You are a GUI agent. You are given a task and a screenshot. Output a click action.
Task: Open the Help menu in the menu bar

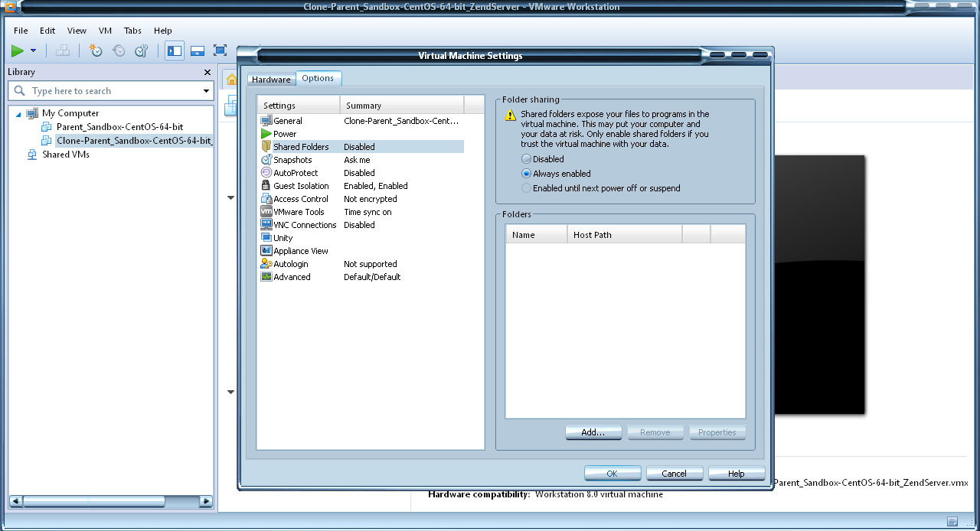163,31
